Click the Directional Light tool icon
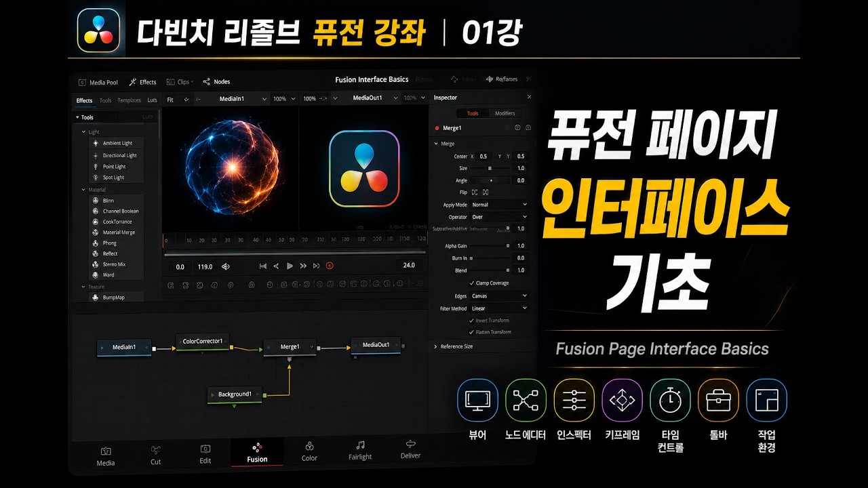The image size is (868, 488). (x=96, y=155)
